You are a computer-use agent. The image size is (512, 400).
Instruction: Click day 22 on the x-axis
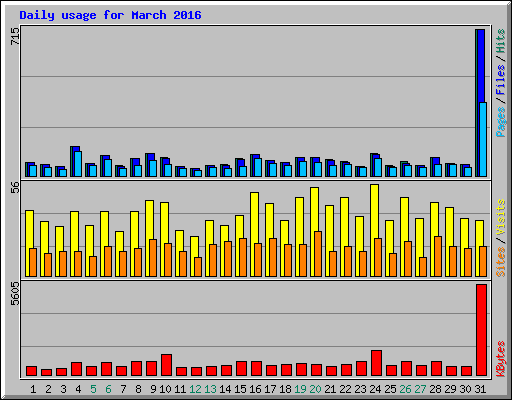coord(345,389)
